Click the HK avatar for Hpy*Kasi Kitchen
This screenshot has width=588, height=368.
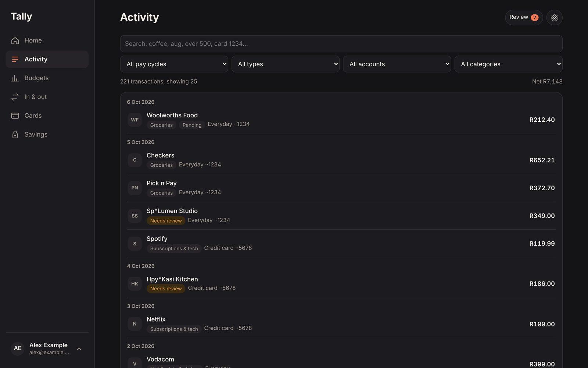point(135,284)
